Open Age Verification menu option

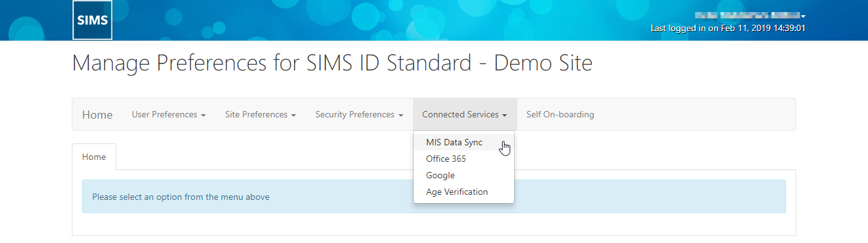point(463,192)
